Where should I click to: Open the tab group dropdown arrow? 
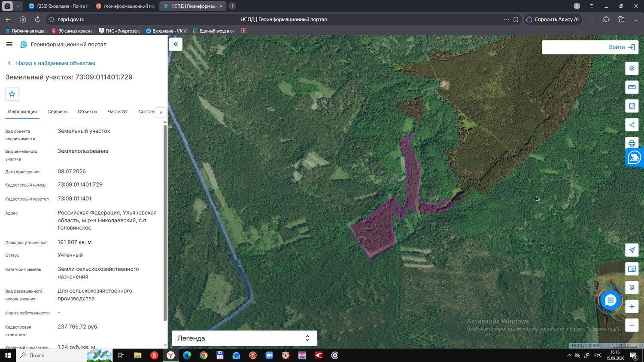[18, 6]
